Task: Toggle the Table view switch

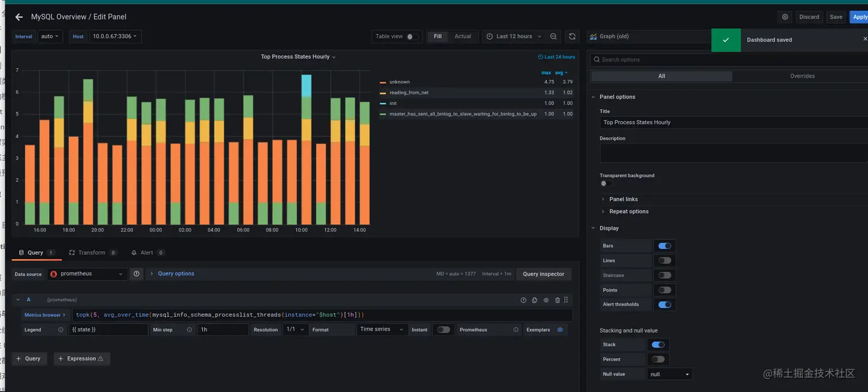Action: [x=411, y=37]
